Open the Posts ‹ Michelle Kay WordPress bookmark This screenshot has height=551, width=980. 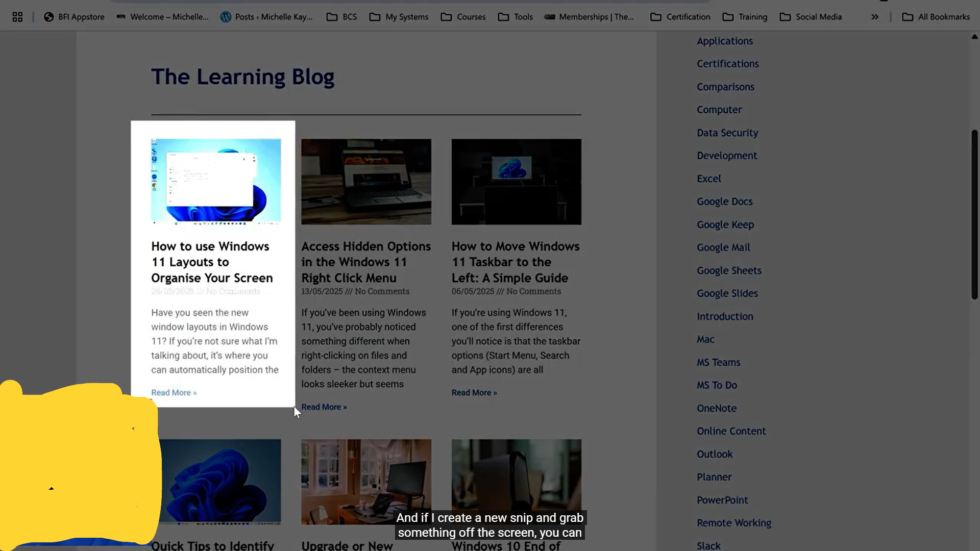pos(266,17)
